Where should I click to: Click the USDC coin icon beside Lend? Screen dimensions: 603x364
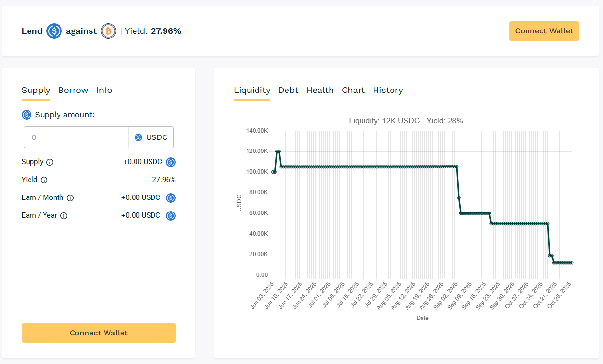point(54,31)
